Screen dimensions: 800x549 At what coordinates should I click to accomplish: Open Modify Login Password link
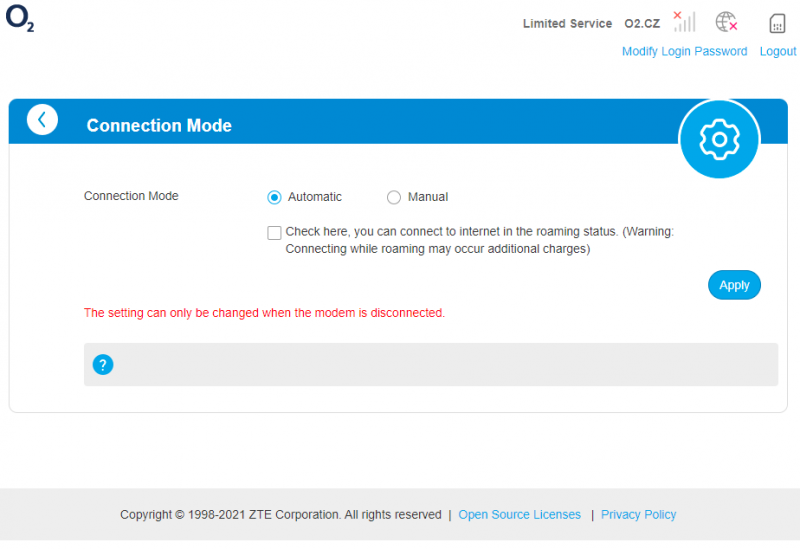tap(684, 52)
